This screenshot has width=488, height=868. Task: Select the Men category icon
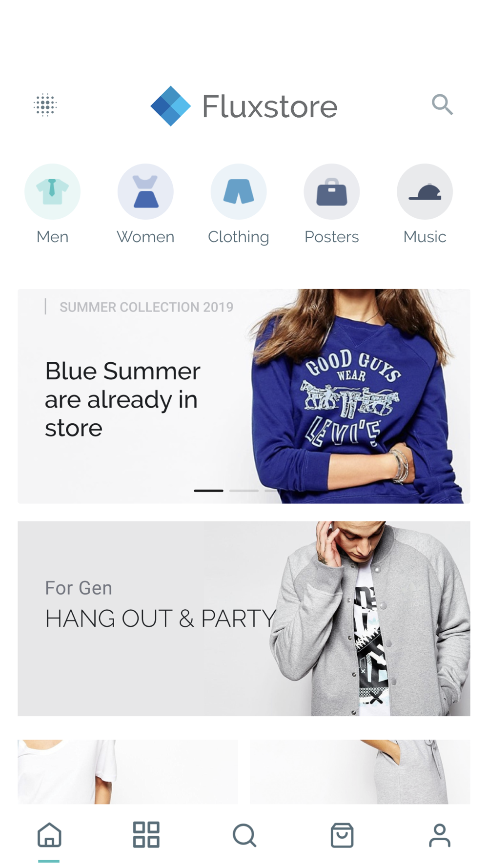52,191
